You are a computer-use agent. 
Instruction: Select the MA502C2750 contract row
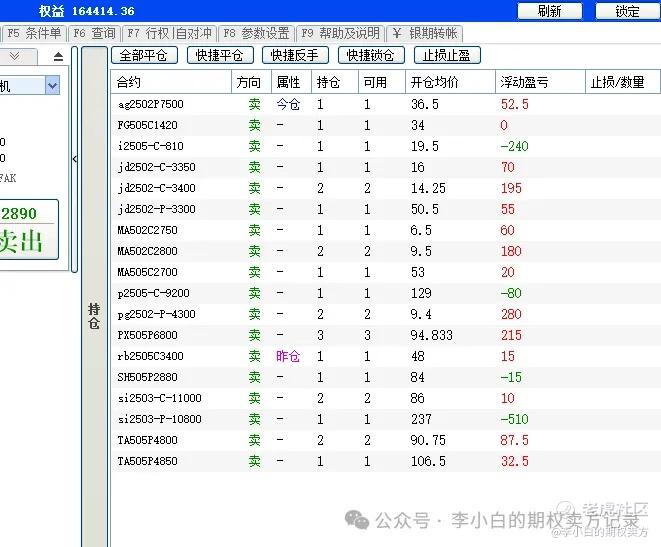(385, 230)
